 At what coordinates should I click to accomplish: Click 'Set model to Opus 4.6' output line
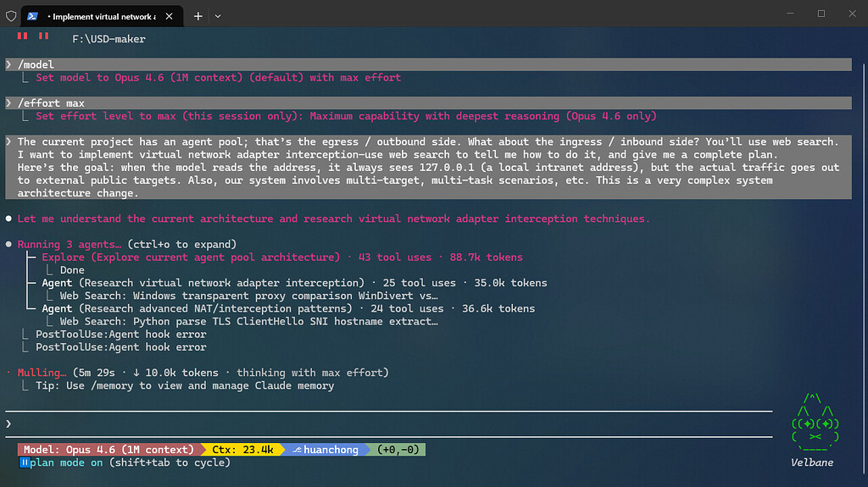pos(218,77)
